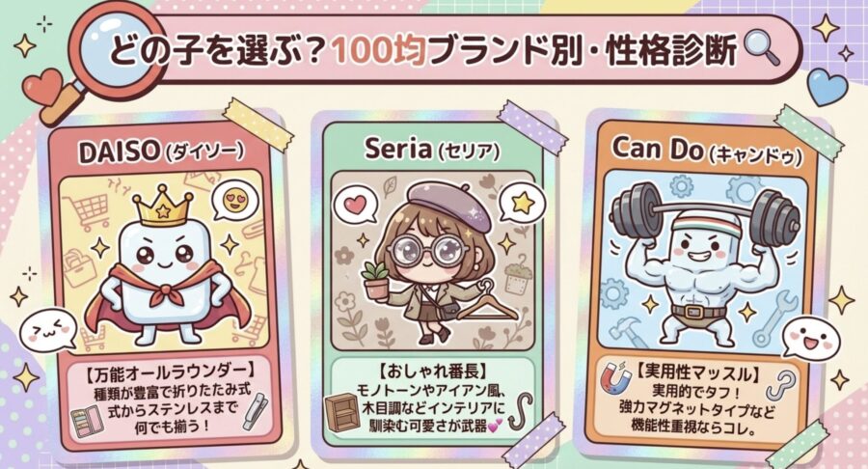Click the star speech bubble on the Seria card

click(x=522, y=206)
